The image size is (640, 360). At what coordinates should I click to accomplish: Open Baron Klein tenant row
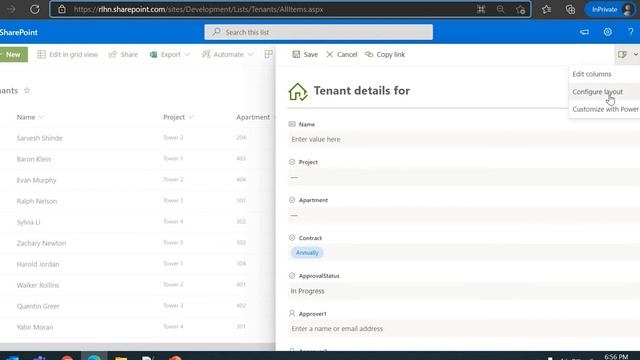click(34, 159)
